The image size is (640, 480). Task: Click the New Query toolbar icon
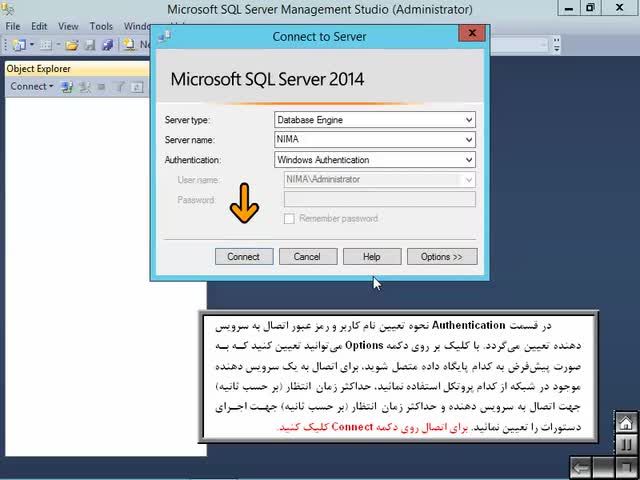(130, 44)
